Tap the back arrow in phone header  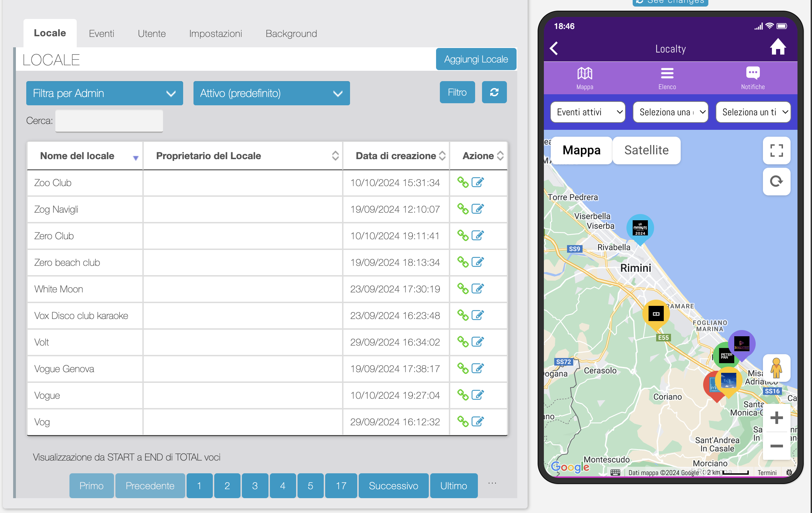click(x=554, y=48)
